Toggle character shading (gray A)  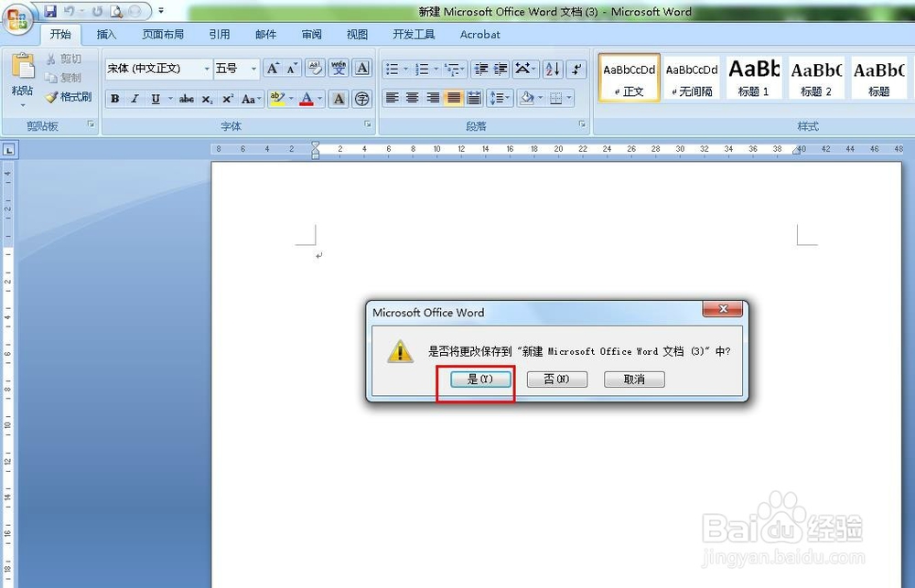point(339,99)
